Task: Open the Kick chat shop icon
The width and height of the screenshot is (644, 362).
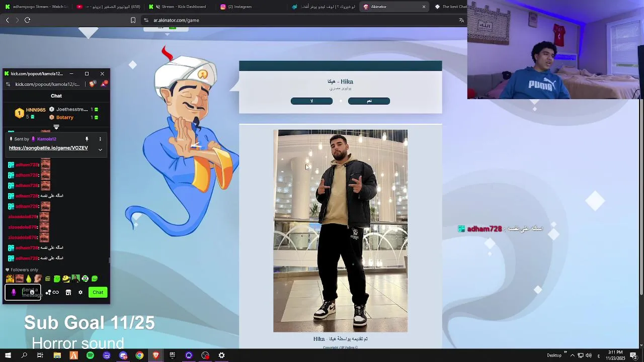Action: pyautogui.click(x=68, y=292)
